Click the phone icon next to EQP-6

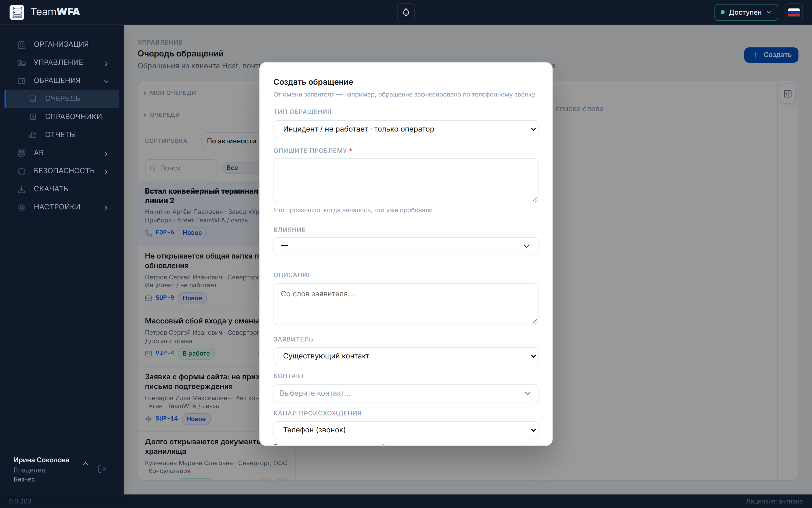[149, 233]
